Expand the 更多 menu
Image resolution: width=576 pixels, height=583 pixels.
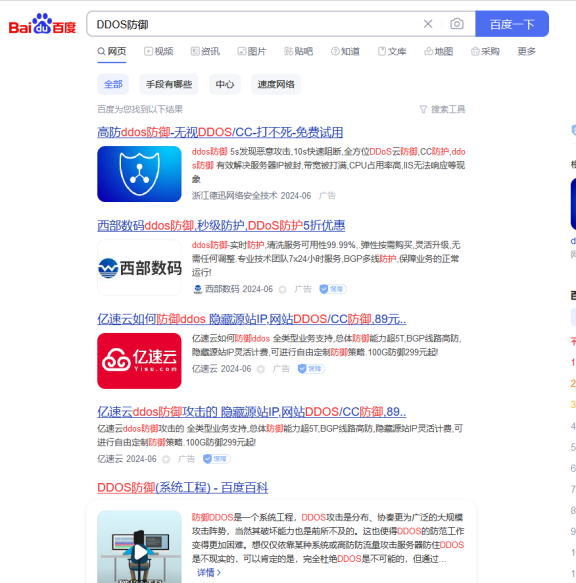(527, 51)
